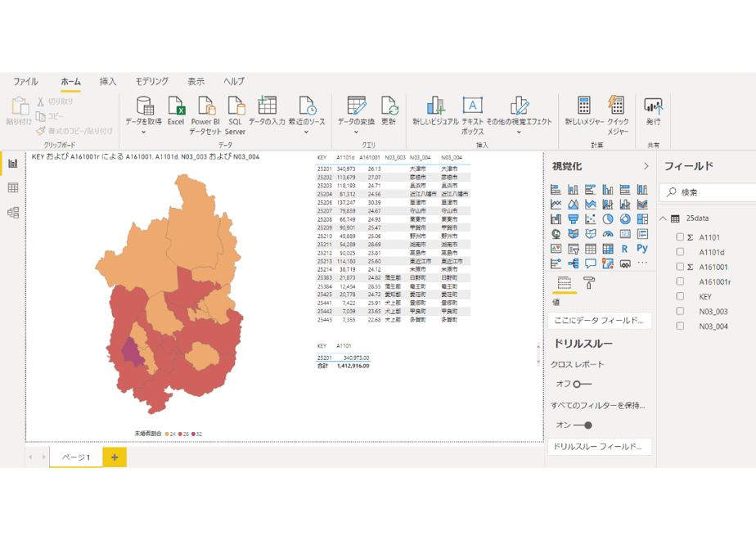Image resolution: width=756 pixels, height=540 pixels.
Task: Open the データを取得 dropdown arrow
Action: [x=143, y=132]
